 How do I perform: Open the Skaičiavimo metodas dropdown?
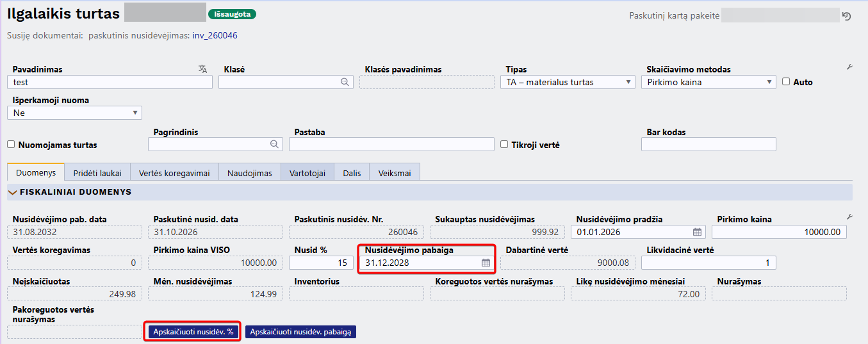point(708,82)
